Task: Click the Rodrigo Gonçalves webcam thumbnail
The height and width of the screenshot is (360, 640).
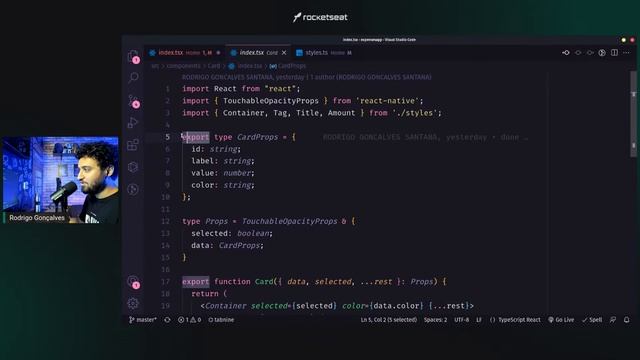Action: click(60, 180)
